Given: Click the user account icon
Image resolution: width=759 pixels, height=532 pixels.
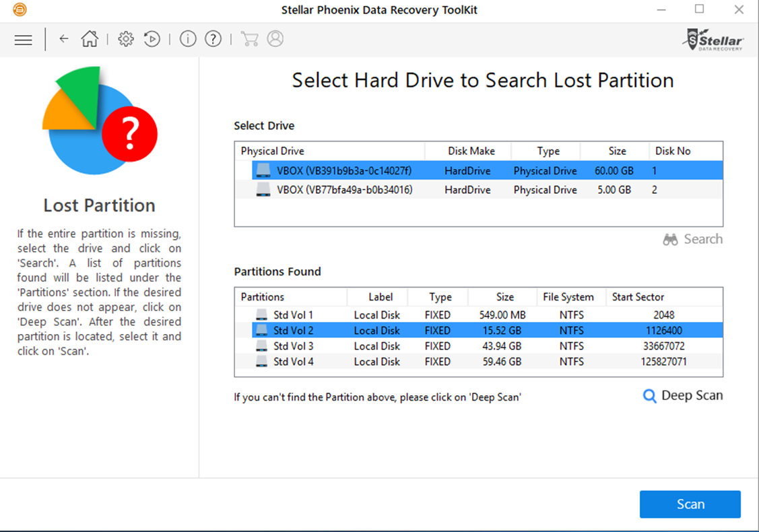Looking at the screenshot, I should pos(275,39).
